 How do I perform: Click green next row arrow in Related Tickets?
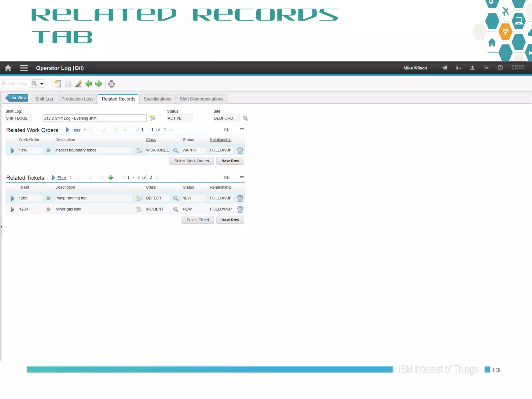pyautogui.click(x=111, y=177)
